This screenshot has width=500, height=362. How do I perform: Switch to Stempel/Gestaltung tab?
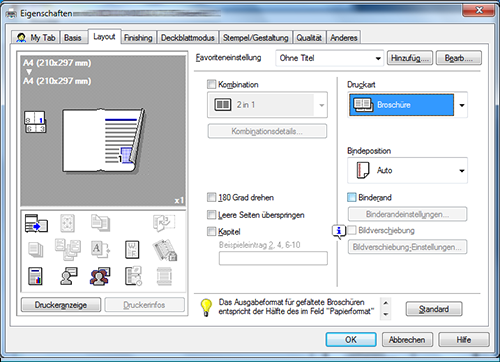[x=255, y=38]
